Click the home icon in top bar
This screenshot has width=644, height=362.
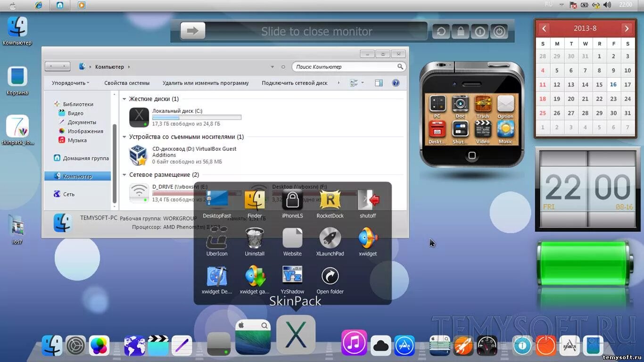(x=59, y=5)
